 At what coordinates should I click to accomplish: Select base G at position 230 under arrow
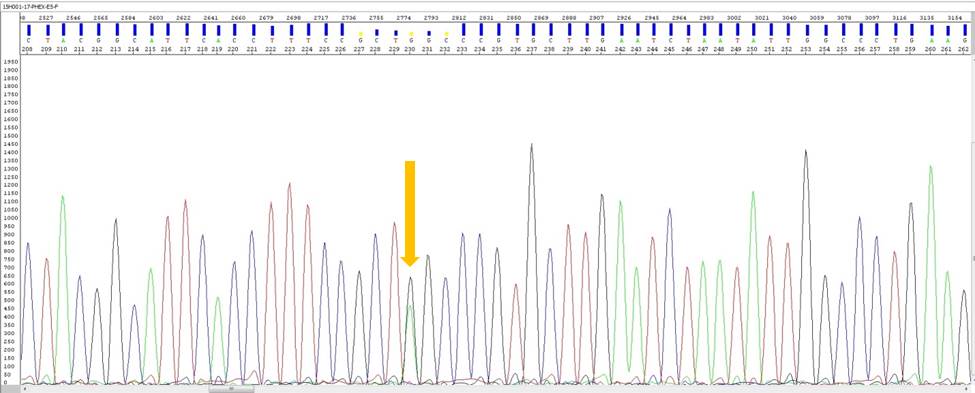(411, 41)
